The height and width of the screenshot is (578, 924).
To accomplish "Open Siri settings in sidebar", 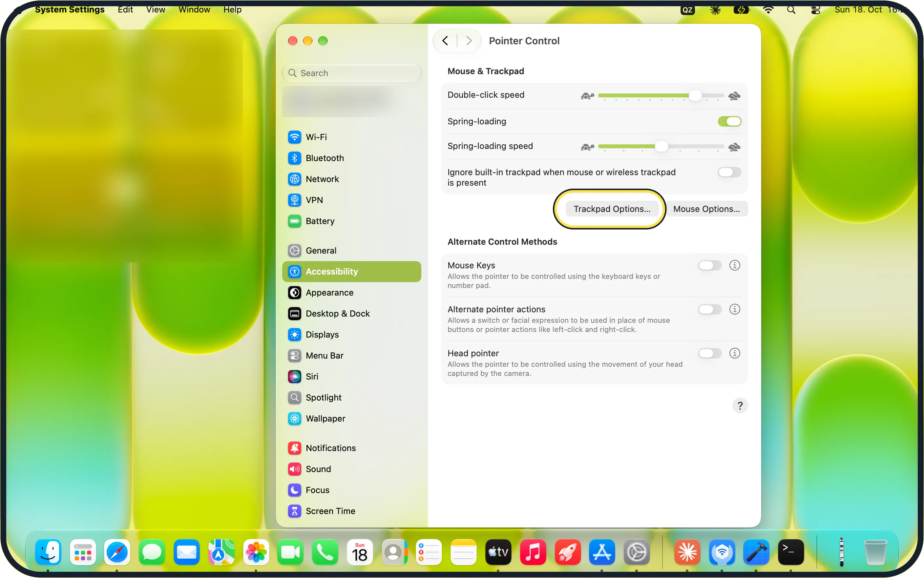I will tap(351, 377).
